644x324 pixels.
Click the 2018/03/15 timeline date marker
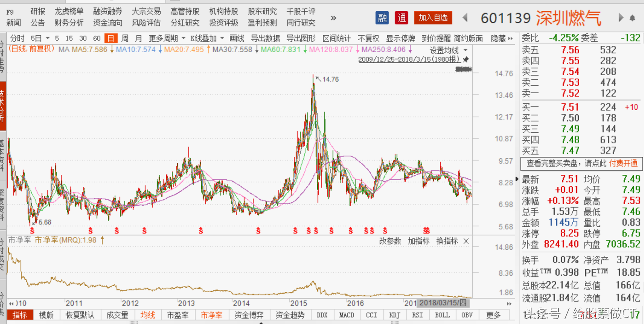[443, 303]
